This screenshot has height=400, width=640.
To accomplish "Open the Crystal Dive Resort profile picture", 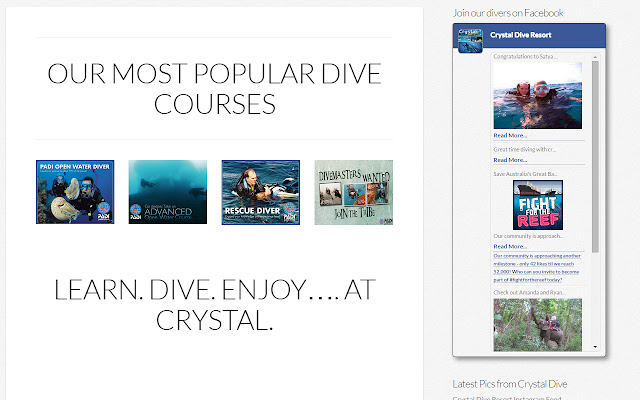I will [470, 40].
